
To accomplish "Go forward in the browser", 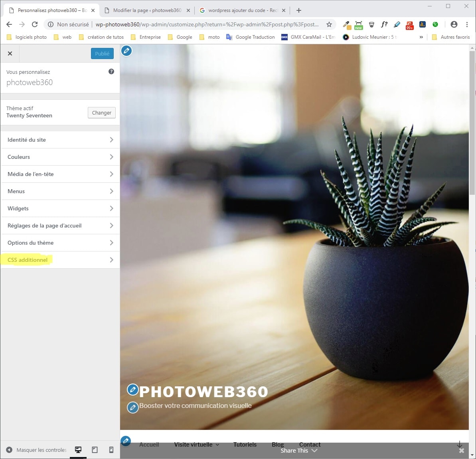I will click(x=22, y=24).
